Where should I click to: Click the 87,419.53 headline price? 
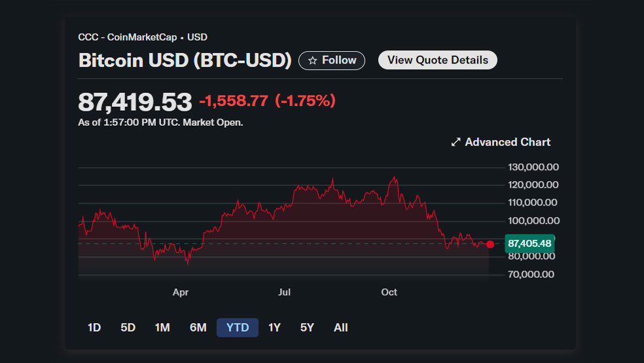[x=135, y=102]
